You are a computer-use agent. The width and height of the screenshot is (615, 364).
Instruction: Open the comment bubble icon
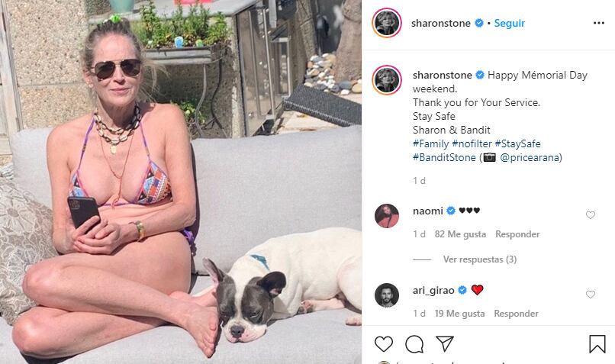(414, 344)
